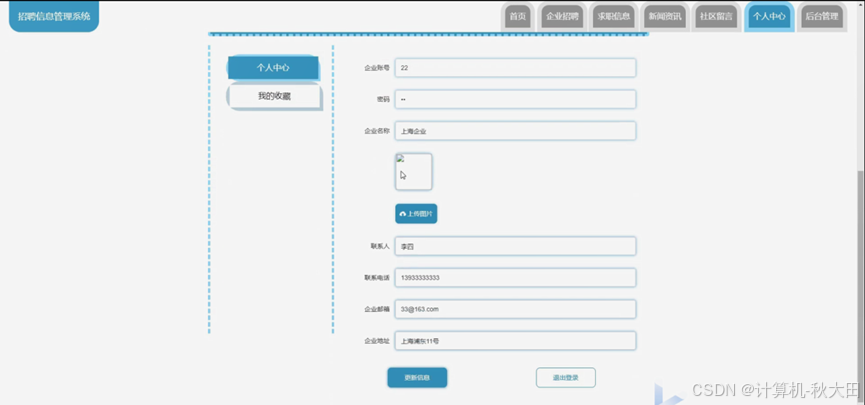Click the 首页 navigation tab
The image size is (865, 405).
click(x=516, y=16)
